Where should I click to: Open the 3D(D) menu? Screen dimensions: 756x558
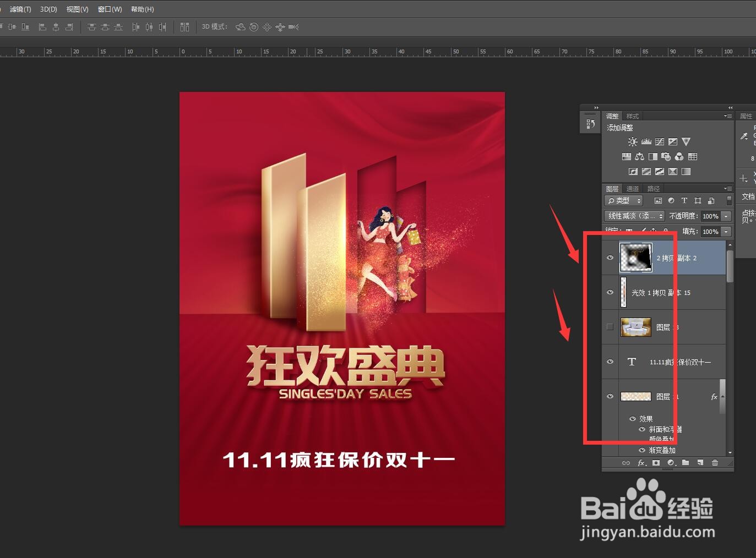(48, 9)
